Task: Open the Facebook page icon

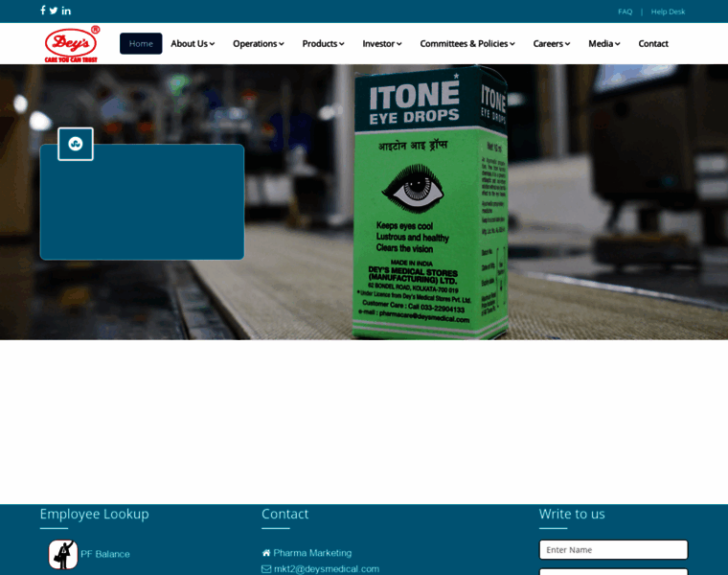Action: [42, 11]
